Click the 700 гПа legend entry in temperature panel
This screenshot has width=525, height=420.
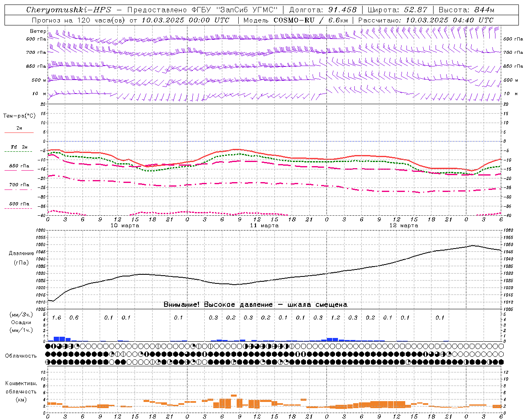click(19, 185)
